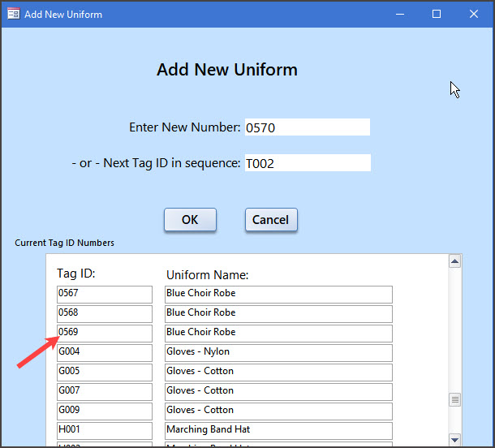Click Marching Band Hat uniform name field

pos(278,430)
